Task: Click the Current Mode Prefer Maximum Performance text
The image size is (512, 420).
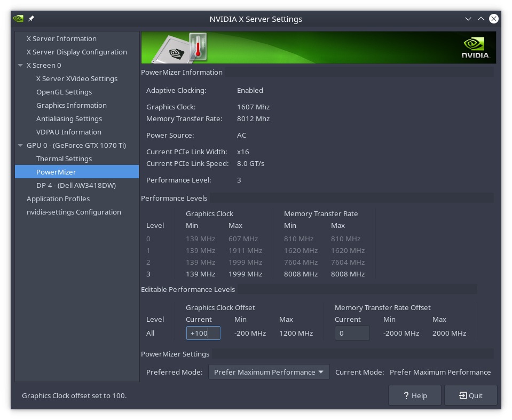Action: tap(440, 372)
